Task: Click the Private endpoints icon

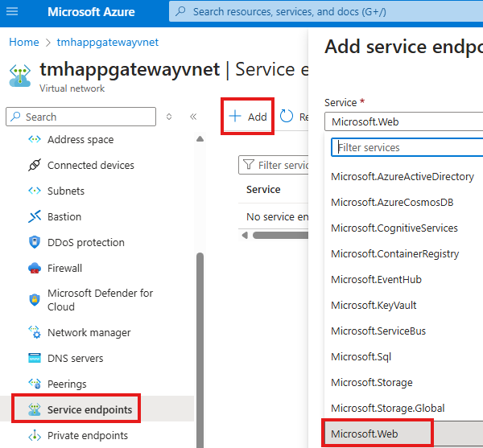Action: coord(35,435)
